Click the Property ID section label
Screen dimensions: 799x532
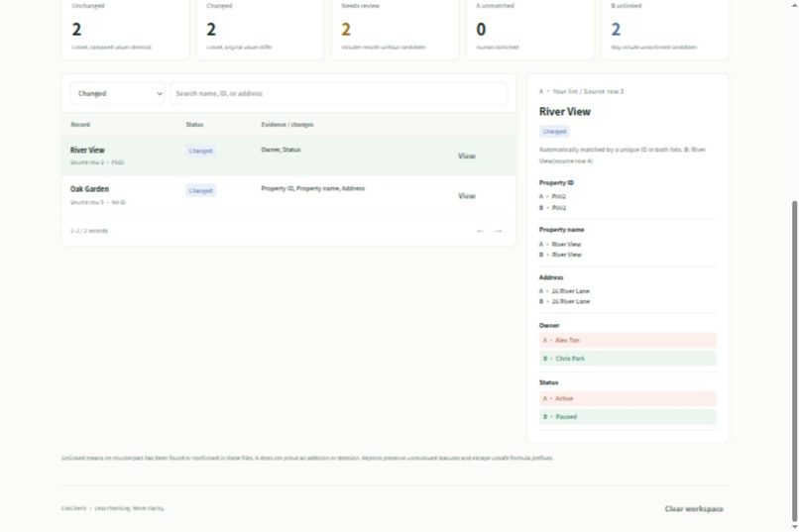[556, 182]
